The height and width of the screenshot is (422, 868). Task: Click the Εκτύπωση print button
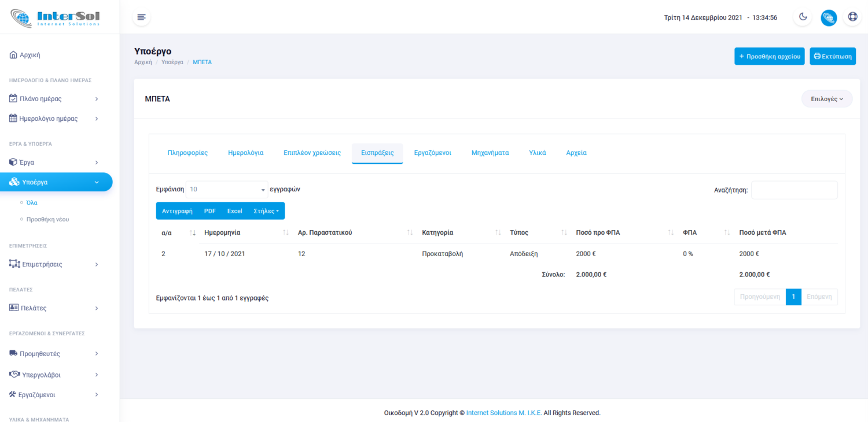(832, 57)
